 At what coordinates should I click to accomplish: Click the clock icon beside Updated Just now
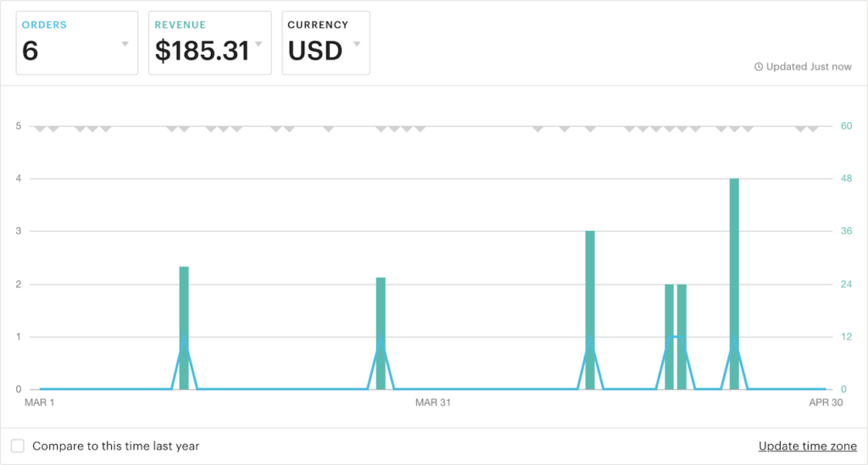(759, 67)
